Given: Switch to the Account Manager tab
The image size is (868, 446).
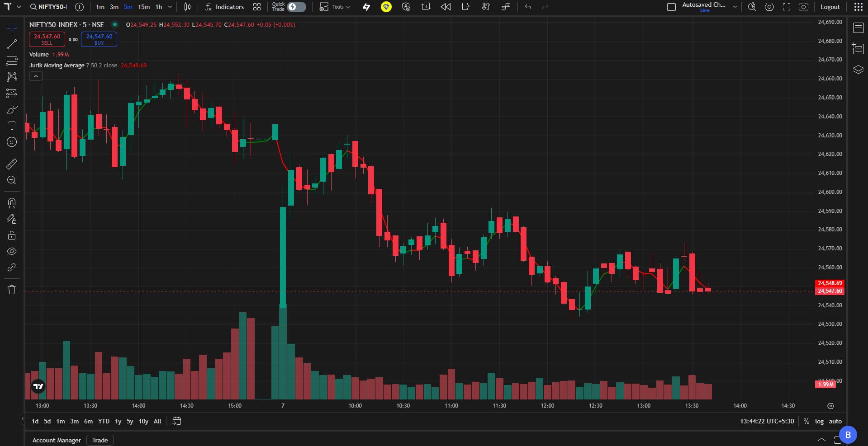Looking at the screenshot, I should coord(57,440).
